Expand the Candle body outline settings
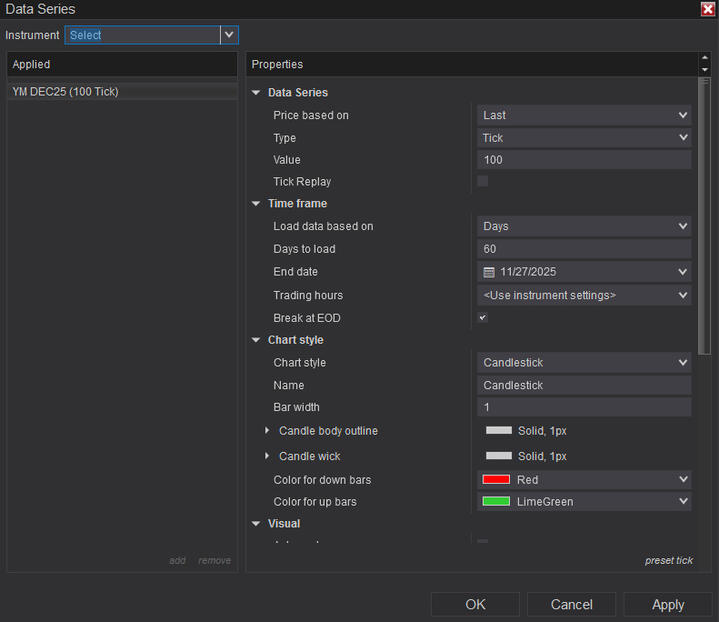 pos(267,431)
